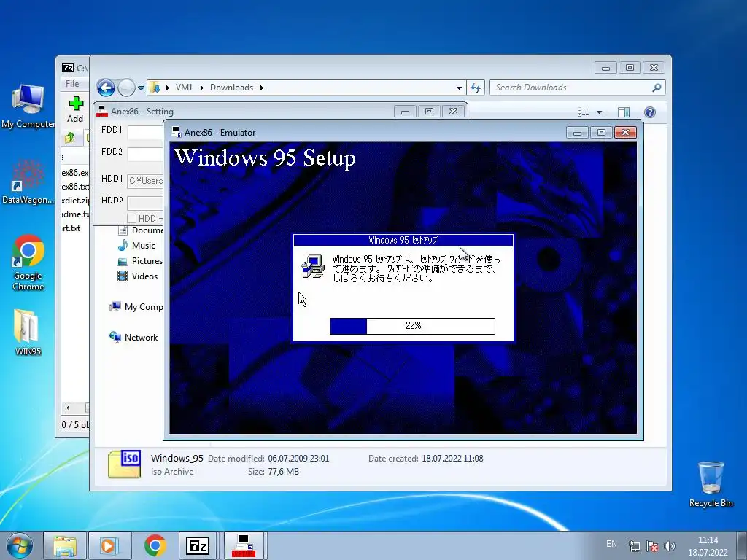Open recent pages dropdown in Explorer

pyautogui.click(x=141, y=88)
